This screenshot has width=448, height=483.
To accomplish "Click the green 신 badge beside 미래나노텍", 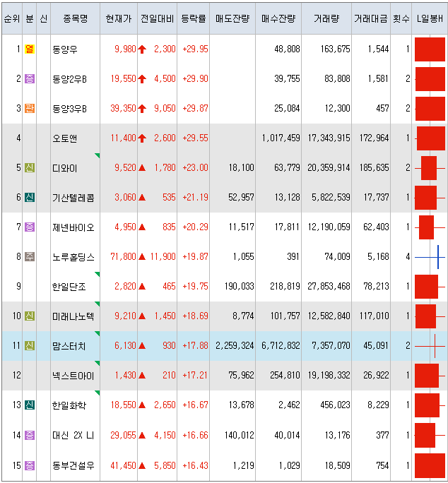I will pyautogui.click(x=29, y=316).
